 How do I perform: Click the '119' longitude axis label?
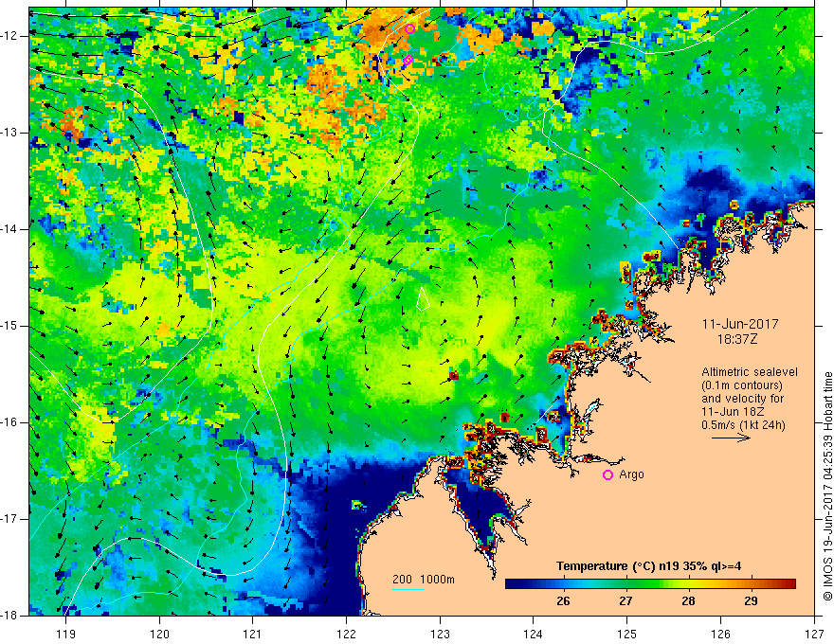tap(66, 634)
